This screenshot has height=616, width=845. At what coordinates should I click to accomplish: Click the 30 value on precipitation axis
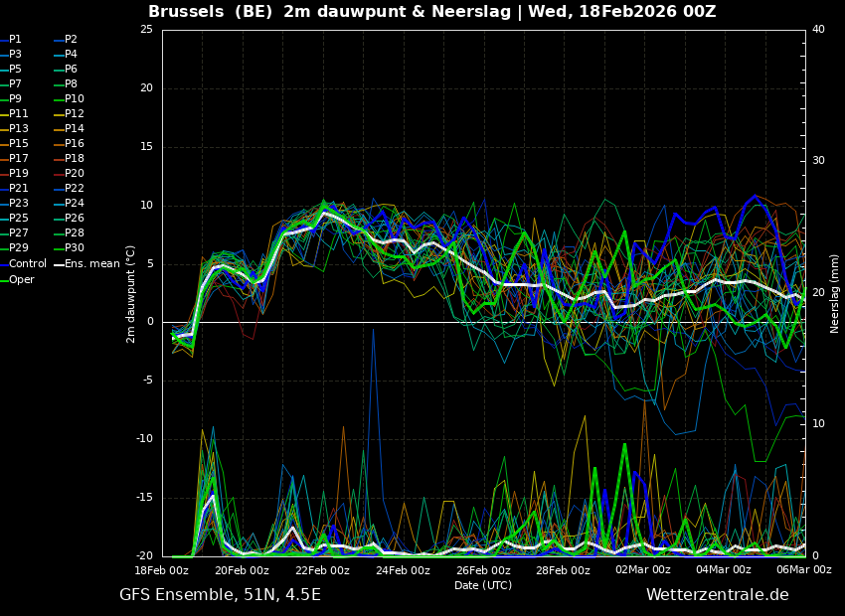tap(818, 161)
